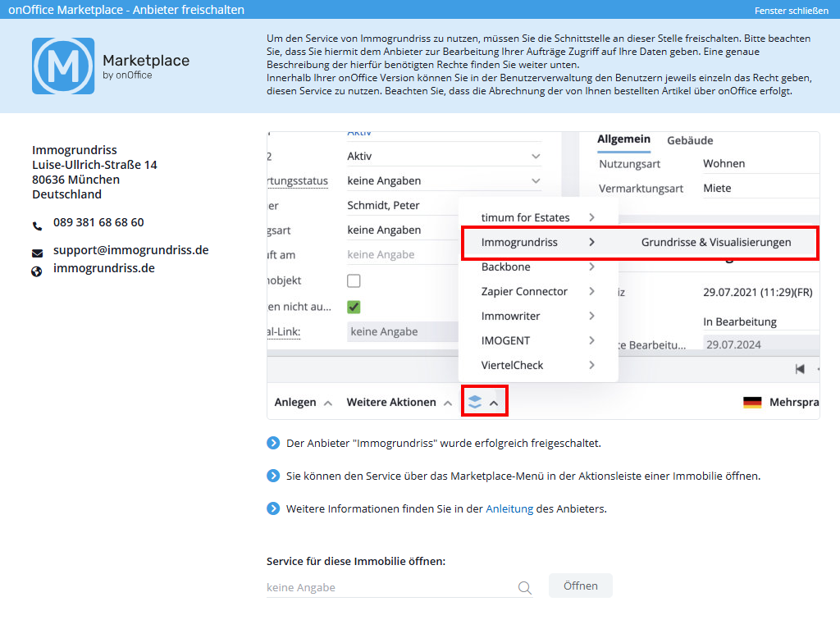Click the phone number '089 381 68 68 60'
Image resolution: width=840 pixels, height=629 pixels.
click(x=98, y=222)
